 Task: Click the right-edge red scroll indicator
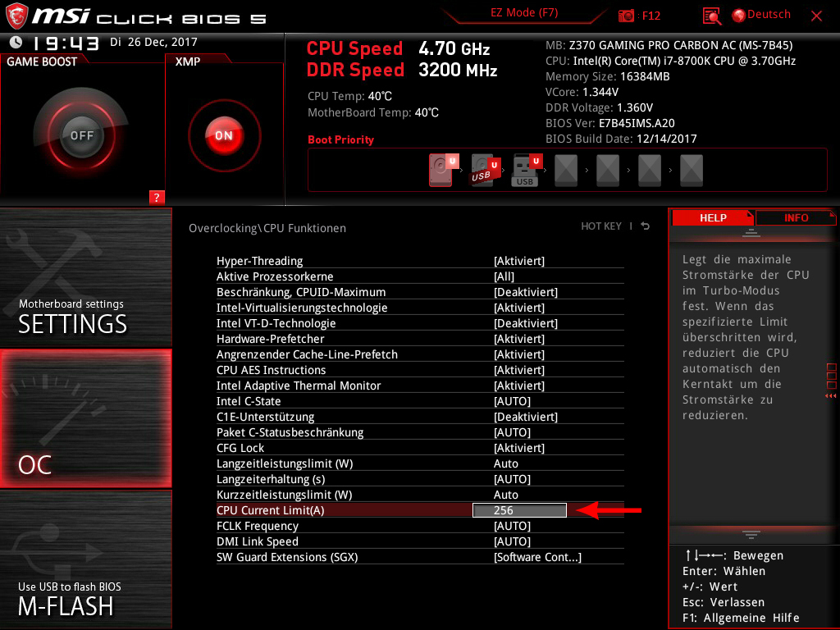[x=831, y=381]
